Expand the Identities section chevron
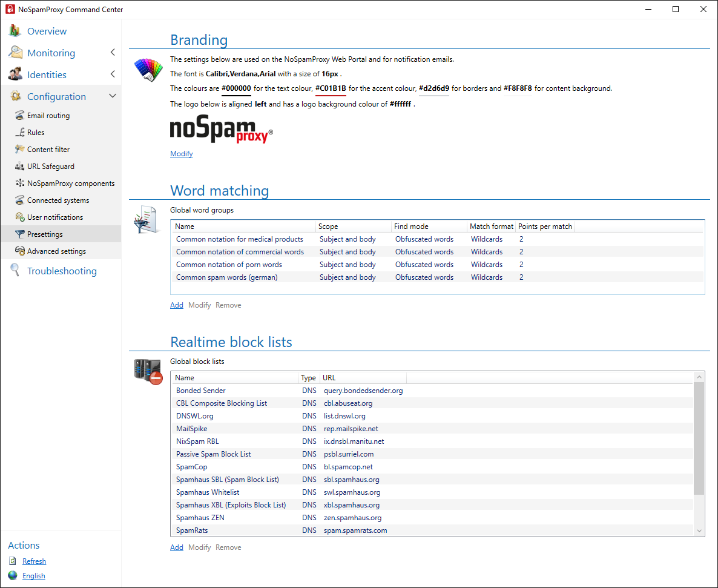Viewport: 718px width, 588px height. [113, 74]
